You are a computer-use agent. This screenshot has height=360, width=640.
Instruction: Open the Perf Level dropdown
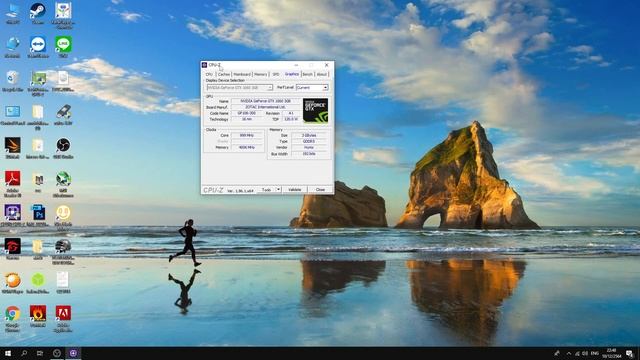[x=312, y=88]
